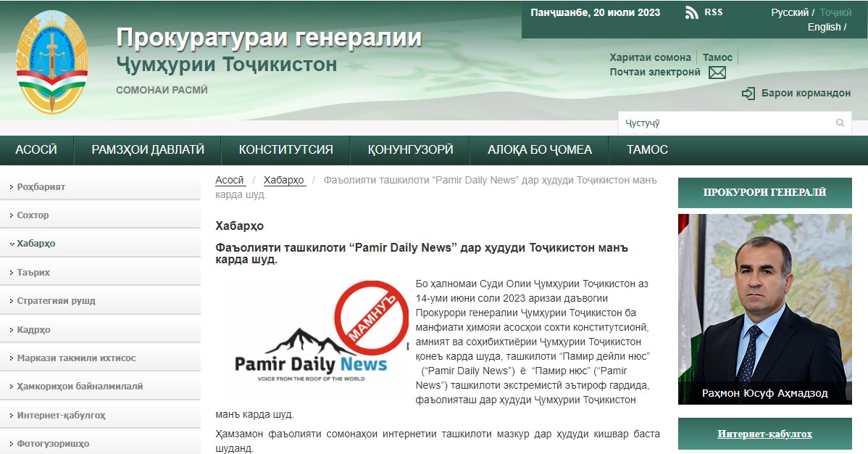
Task: Expand Интернет-қабулгоҳ sidebar item
Action: (x=100, y=415)
